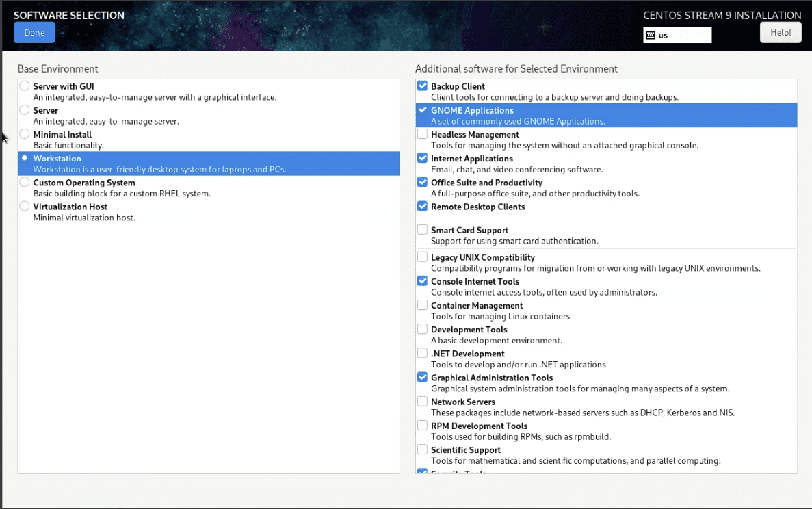
Task: Click the 'Office Suite and Productivity' label
Action: pyautogui.click(x=486, y=183)
